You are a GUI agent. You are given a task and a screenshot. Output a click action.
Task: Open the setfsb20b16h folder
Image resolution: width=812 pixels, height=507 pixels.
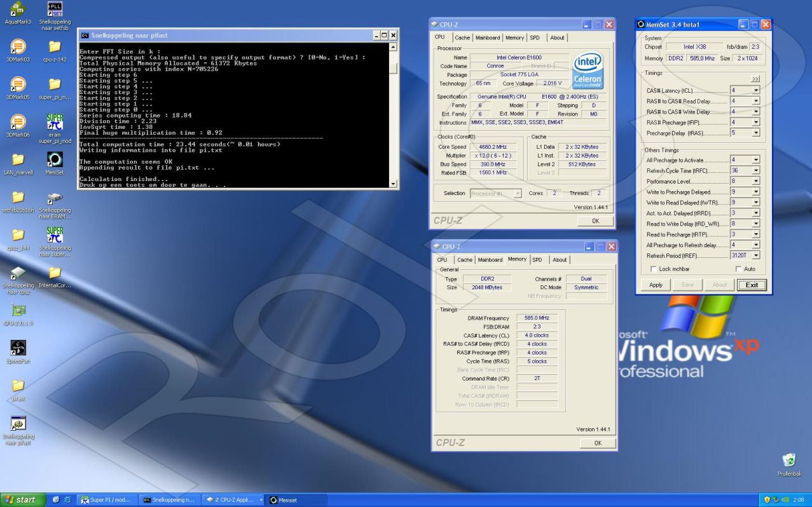18,201
